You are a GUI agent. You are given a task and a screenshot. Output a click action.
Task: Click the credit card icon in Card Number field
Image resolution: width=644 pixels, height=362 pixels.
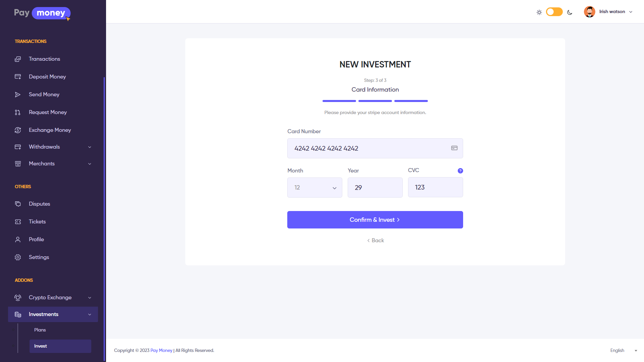point(454,148)
